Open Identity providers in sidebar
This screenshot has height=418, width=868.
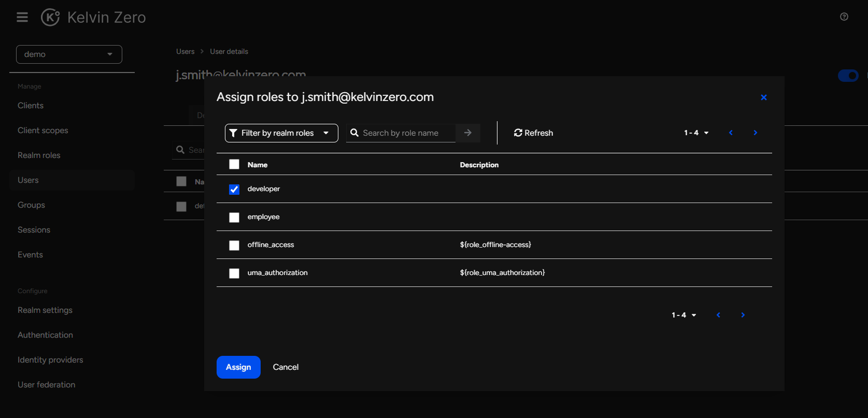[x=50, y=360]
